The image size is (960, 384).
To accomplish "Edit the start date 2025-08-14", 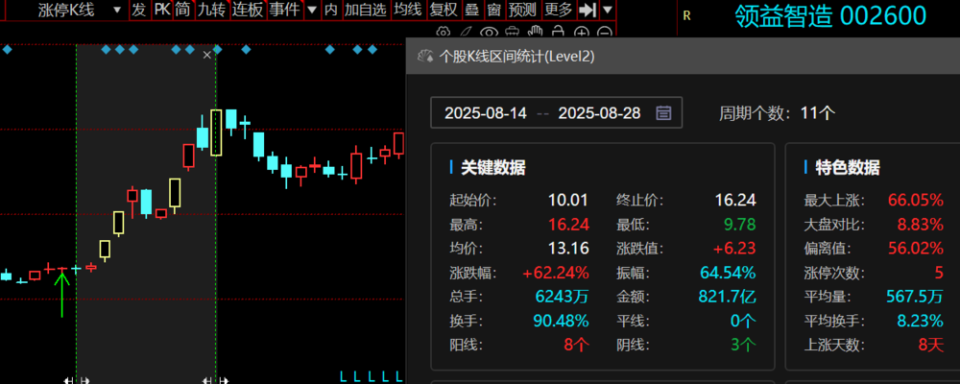I will pyautogui.click(x=486, y=113).
